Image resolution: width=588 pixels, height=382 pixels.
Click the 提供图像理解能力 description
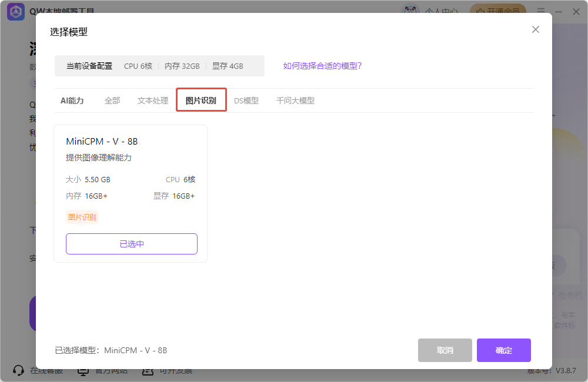pos(99,158)
